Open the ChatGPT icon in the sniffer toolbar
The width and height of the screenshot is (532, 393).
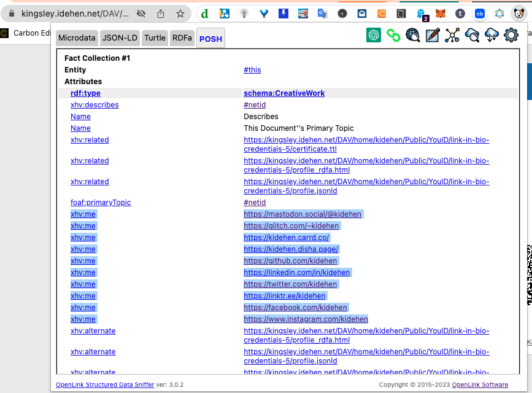point(374,35)
